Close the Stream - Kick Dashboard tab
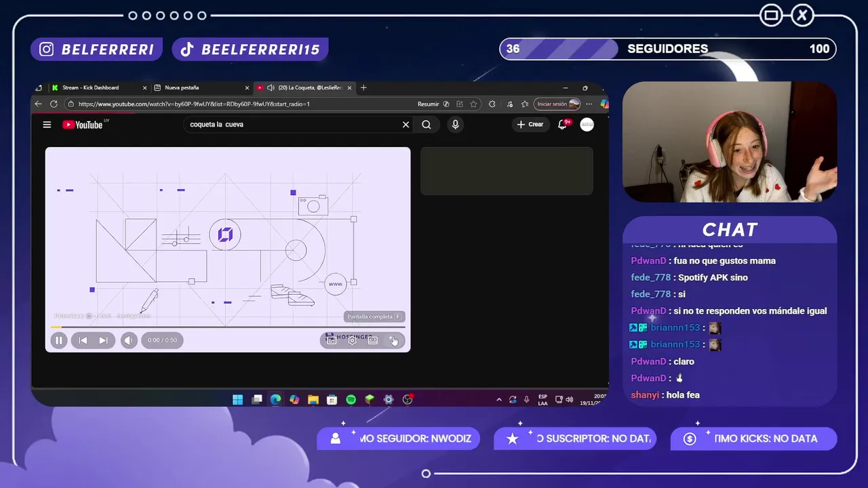868x488 pixels. [x=144, y=87]
